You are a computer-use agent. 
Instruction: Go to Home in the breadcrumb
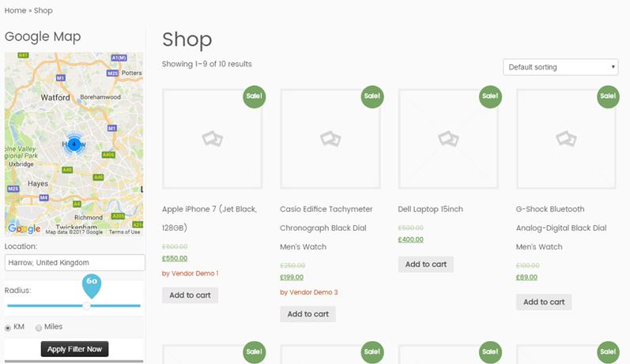click(15, 10)
